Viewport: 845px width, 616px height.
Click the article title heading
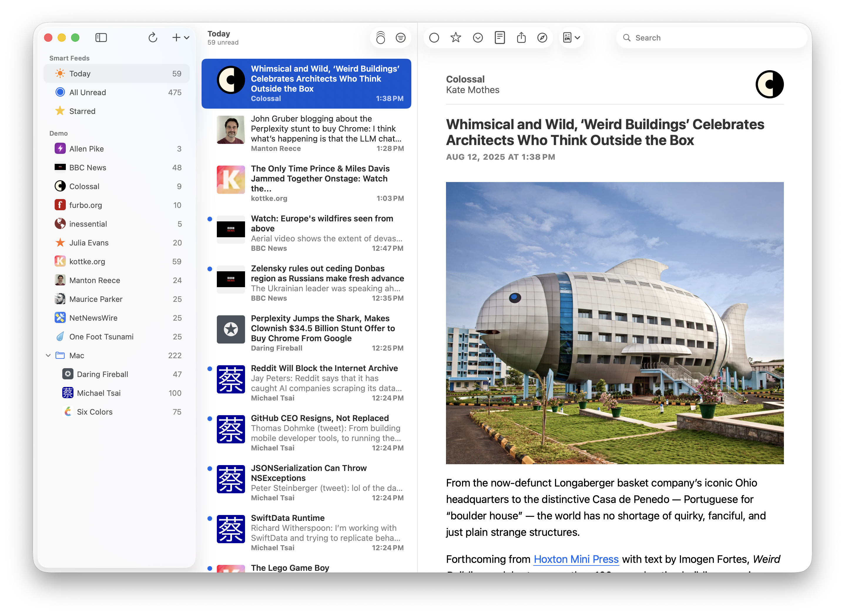coord(605,132)
